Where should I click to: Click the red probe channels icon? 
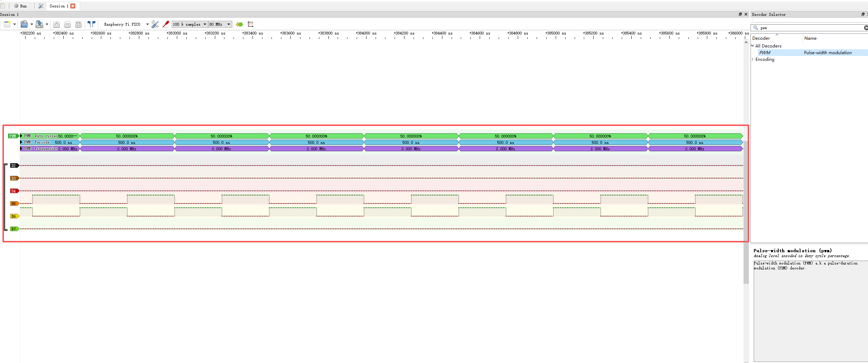click(166, 24)
